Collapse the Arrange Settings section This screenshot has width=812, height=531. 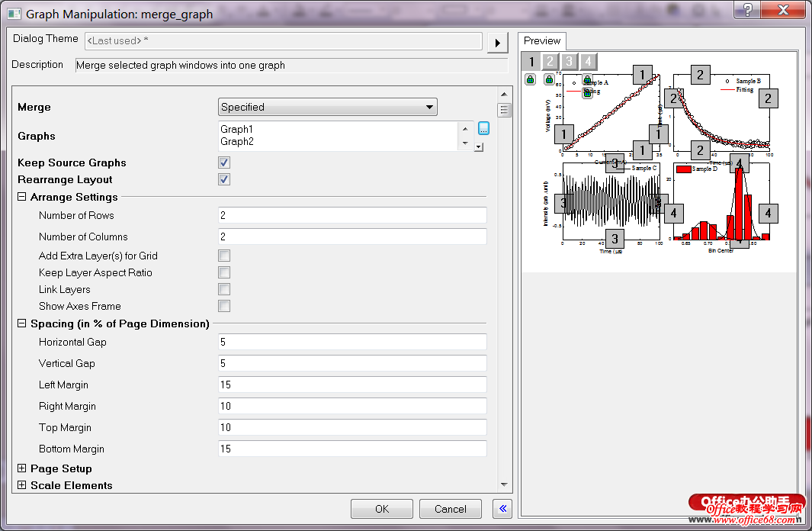pyautogui.click(x=22, y=197)
